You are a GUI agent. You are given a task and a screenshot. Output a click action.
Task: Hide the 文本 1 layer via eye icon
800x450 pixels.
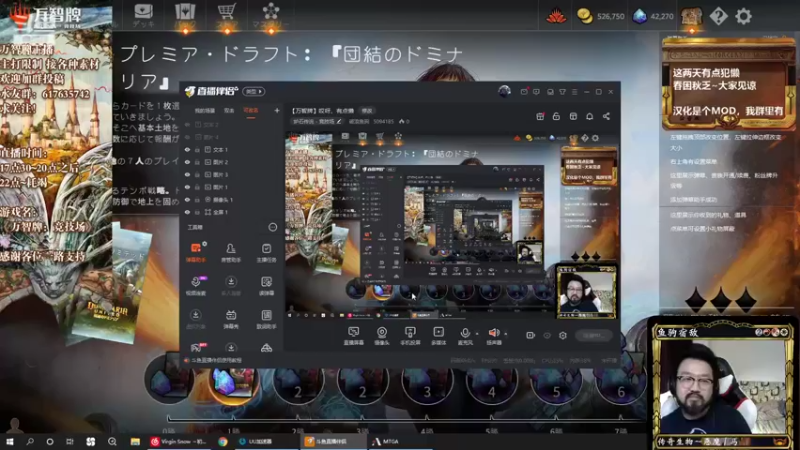(x=187, y=149)
